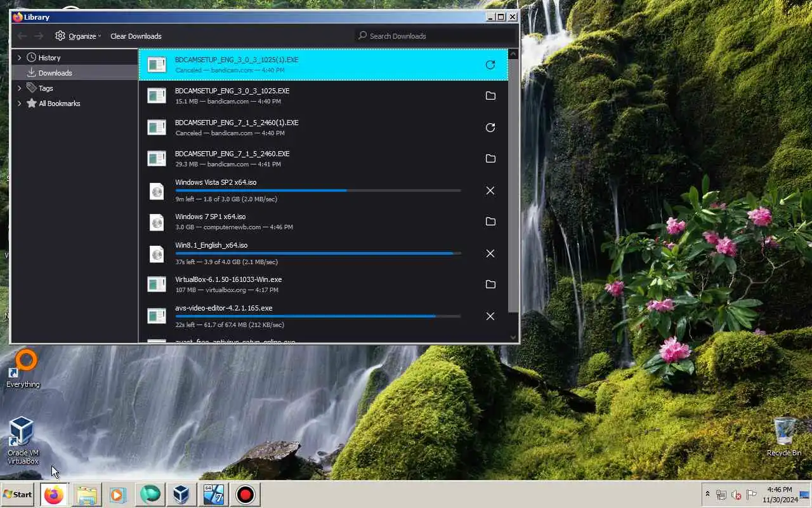The image size is (812, 508).
Task: Click the Win8.1_English_x64.iso disc icon
Action: (x=157, y=253)
